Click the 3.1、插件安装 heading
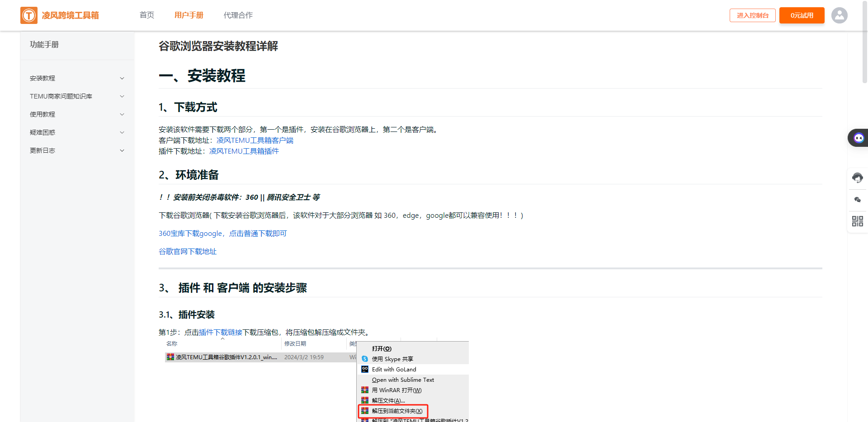The width and height of the screenshot is (868, 422). pos(187,315)
